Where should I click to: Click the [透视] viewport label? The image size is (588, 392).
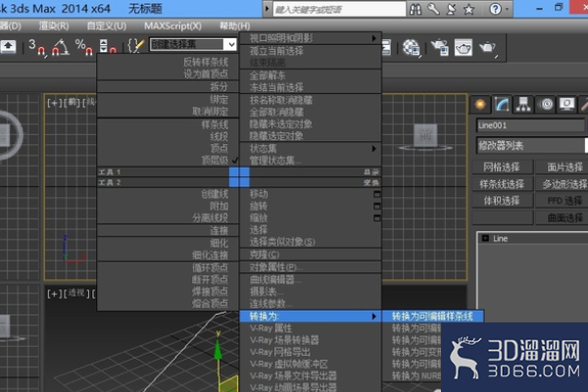coord(76,294)
